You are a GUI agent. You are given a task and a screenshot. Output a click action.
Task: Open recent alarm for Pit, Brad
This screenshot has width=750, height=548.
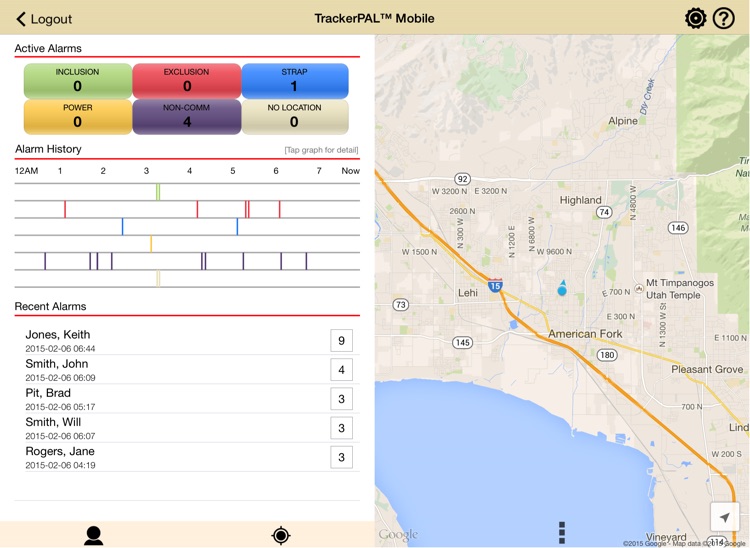[x=192, y=399]
